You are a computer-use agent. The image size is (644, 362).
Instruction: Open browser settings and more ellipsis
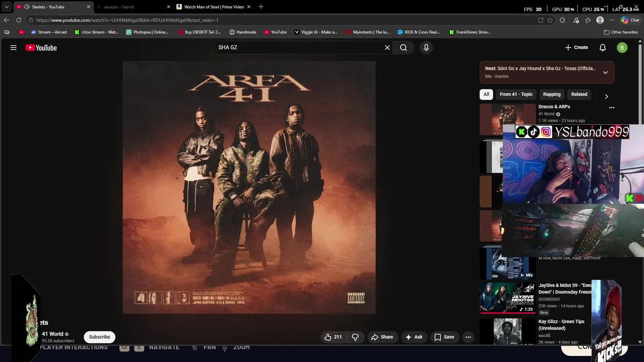612,20
